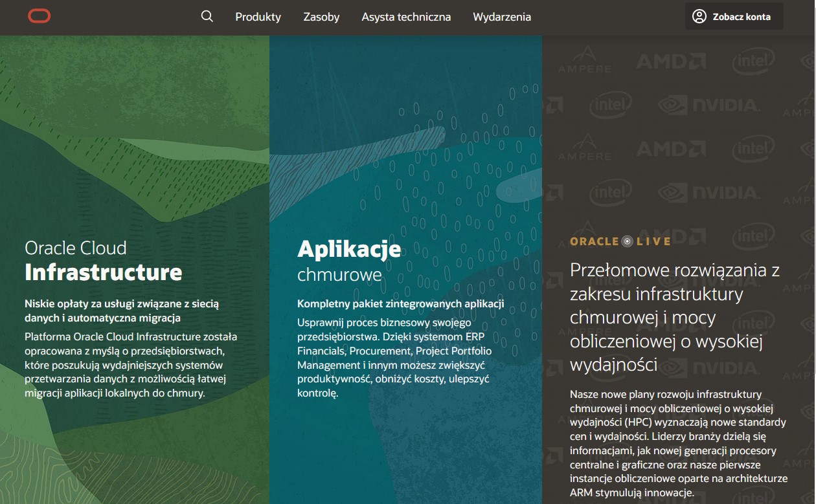Click the paragraph starting 'Platforma Oracle Cloud Infrastructure'
Viewport: 816px width, 504px height.
[x=131, y=365]
